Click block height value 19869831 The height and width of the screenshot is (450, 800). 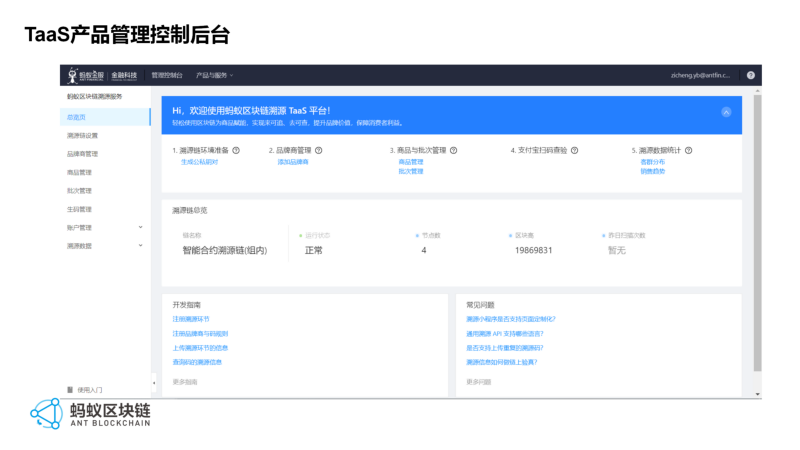pos(533,251)
